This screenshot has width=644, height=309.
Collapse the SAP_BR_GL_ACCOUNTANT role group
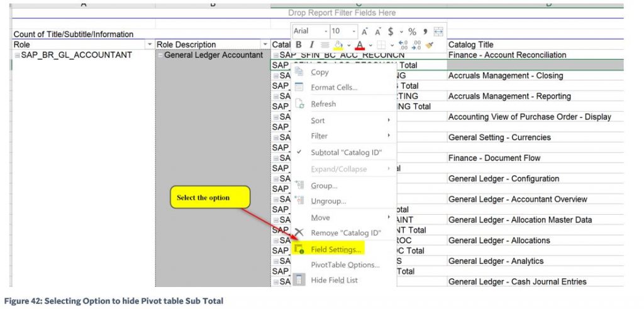(17, 55)
